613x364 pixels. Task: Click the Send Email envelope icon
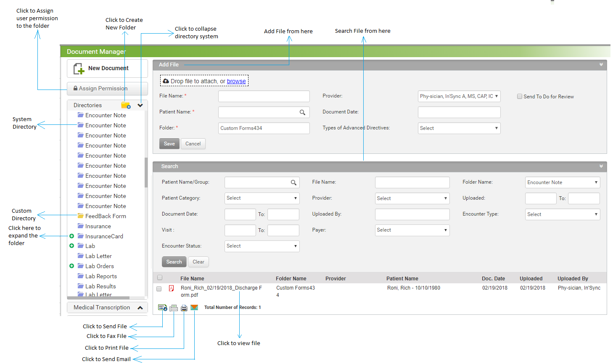(194, 308)
